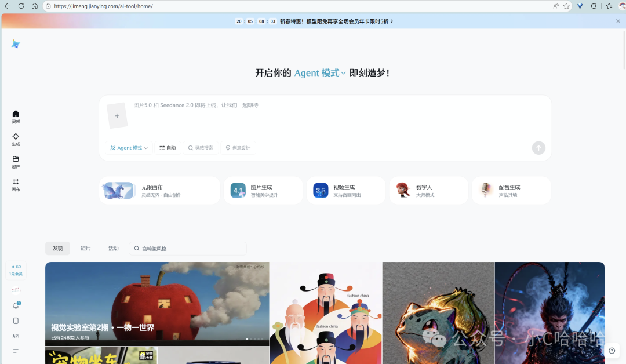Image resolution: width=626 pixels, height=364 pixels.
Task: Open the Monkey King artwork thumbnail
Action: tap(549, 313)
